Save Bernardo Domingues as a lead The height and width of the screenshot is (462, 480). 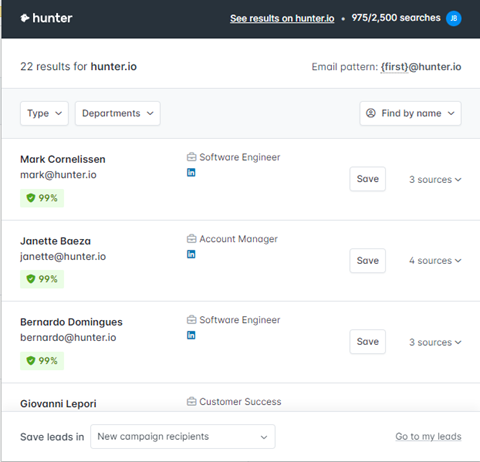point(368,342)
